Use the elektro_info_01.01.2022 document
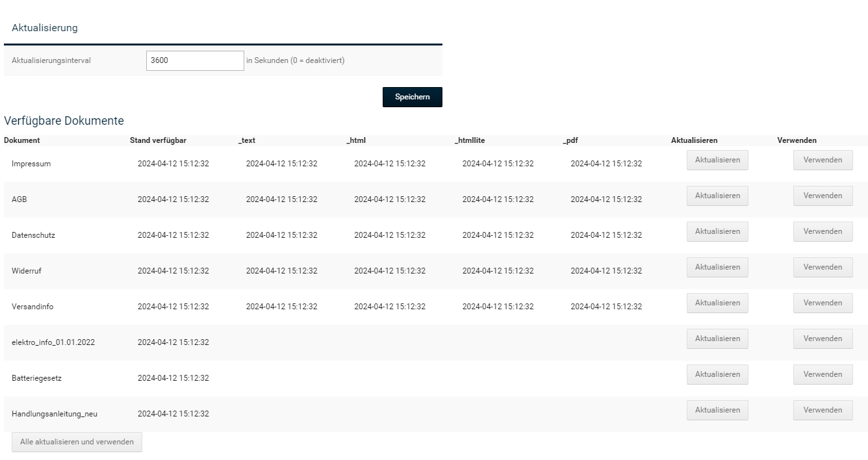 823,339
